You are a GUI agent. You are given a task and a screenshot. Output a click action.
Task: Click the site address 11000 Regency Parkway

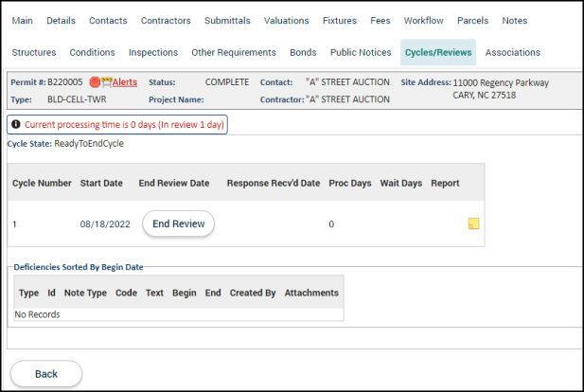501,82
